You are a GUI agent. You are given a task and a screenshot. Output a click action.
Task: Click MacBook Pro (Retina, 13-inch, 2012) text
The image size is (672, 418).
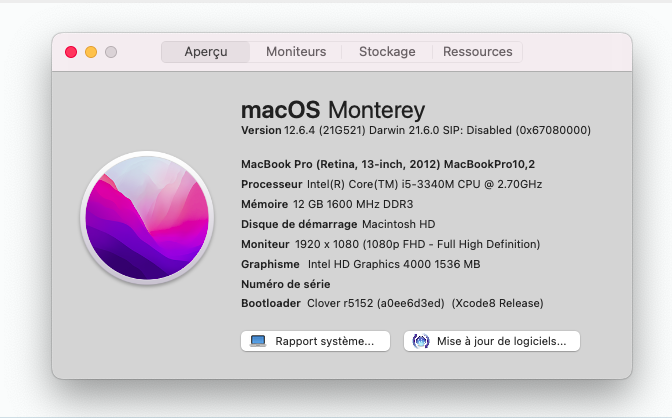coord(341,164)
